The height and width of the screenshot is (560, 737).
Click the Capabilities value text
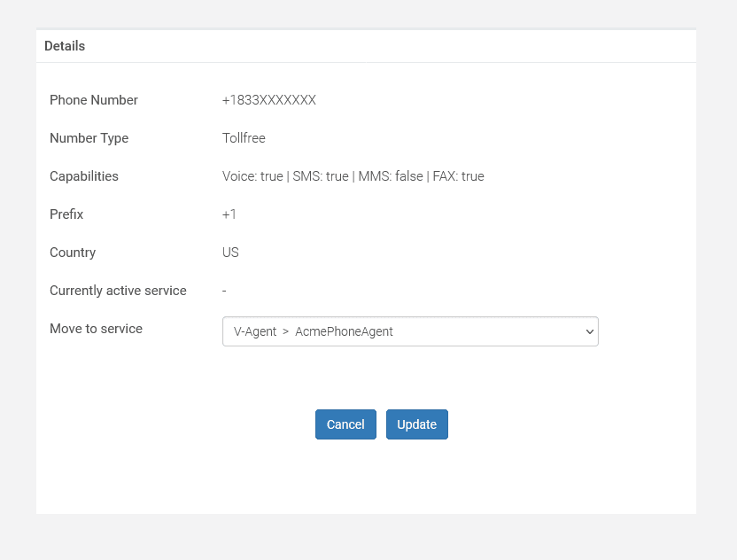(353, 175)
